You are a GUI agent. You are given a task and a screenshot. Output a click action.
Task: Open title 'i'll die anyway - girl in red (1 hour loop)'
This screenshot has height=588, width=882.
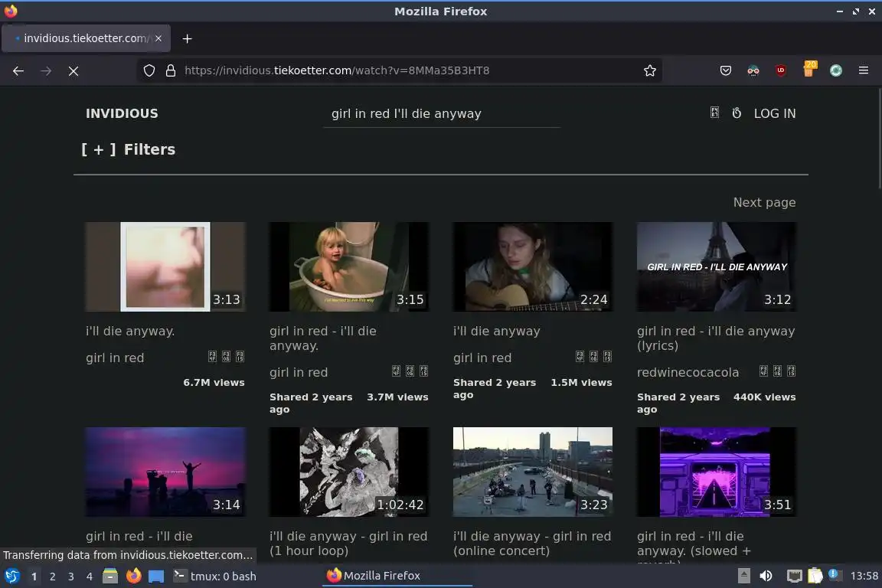point(348,544)
